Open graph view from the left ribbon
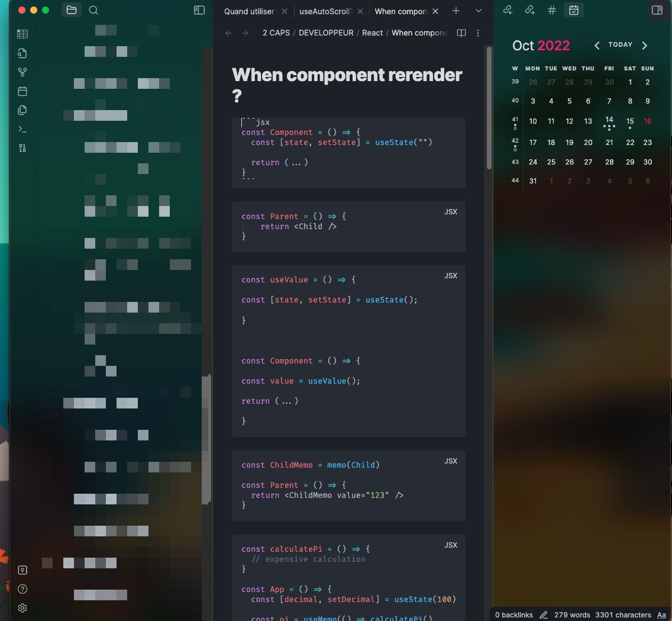Image resolution: width=672 pixels, height=621 pixels. coord(22,72)
